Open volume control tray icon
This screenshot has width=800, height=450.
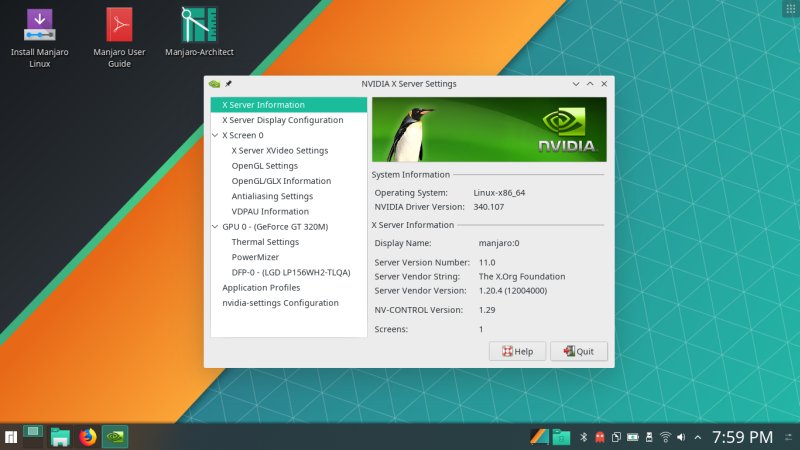point(681,437)
